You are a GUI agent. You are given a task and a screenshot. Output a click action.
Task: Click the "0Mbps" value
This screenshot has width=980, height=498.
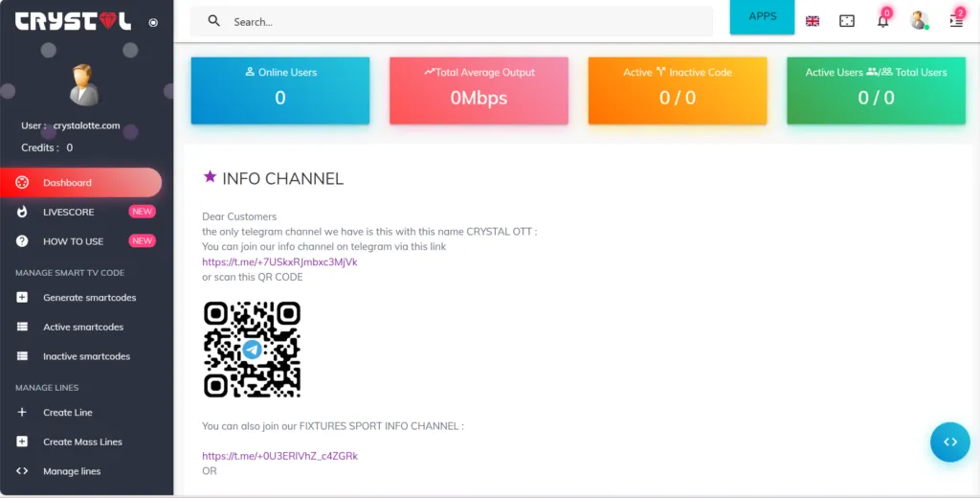tap(479, 98)
